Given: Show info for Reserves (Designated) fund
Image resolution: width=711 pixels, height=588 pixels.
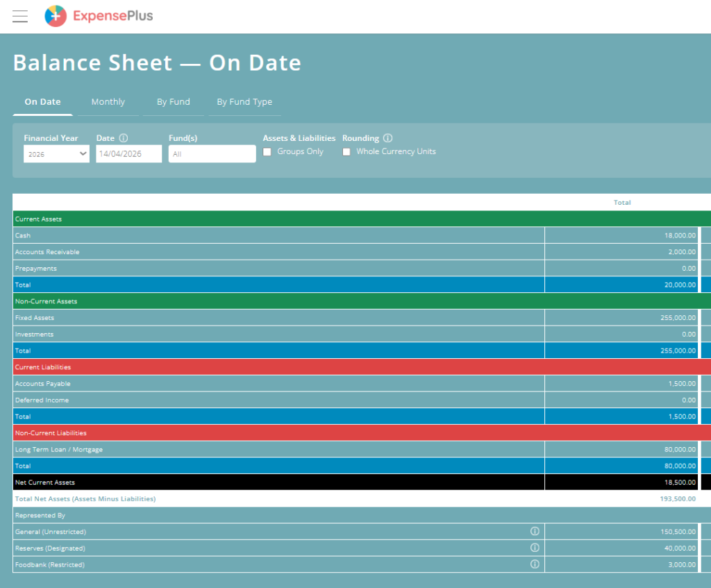Looking at the screenshot, I should click(535, 548).
